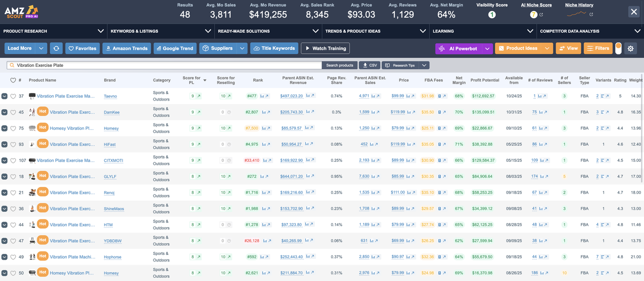644x281 pixels.
Task: Click the Favorites button
Action: (83, 48)
